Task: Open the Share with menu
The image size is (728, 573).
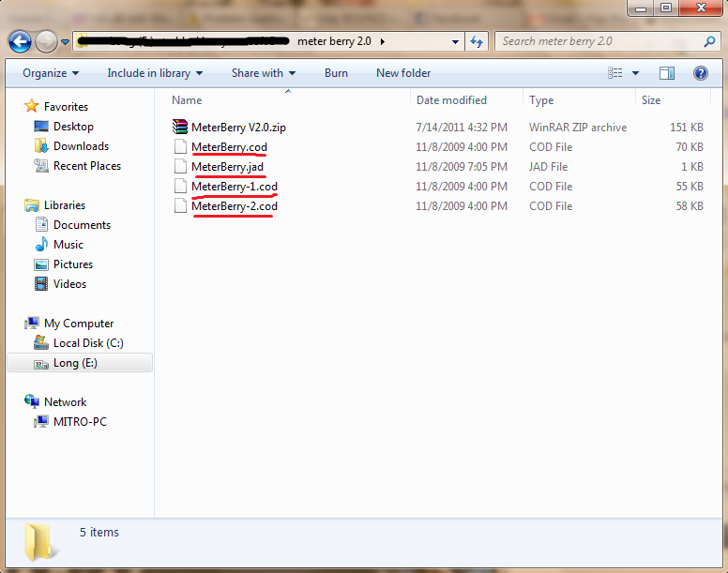Action: pyautogui.click(x=264, y=73)
